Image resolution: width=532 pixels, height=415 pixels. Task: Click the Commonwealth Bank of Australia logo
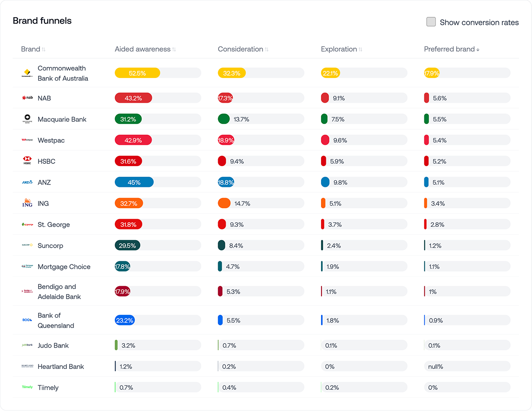coord(27,73)
